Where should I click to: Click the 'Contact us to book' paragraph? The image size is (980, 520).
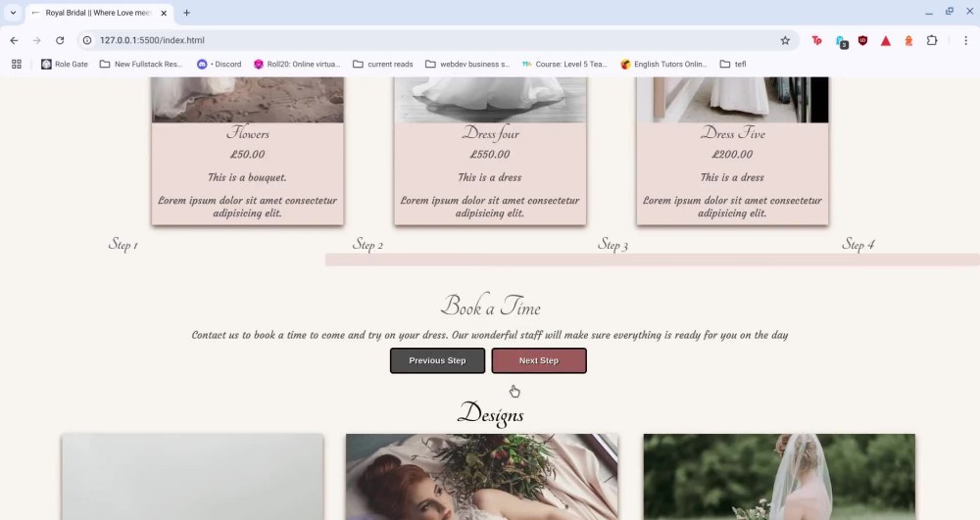point(490,335)
